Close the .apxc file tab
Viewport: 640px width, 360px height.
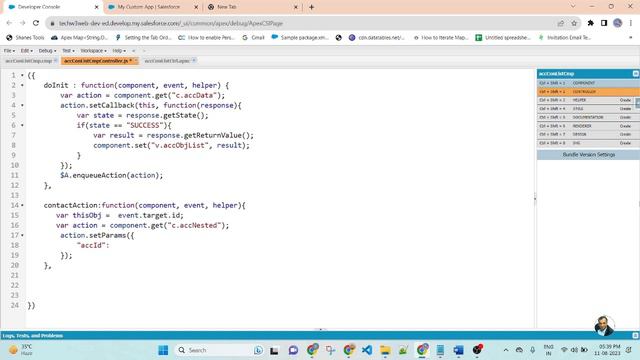(x=194, y=60)
